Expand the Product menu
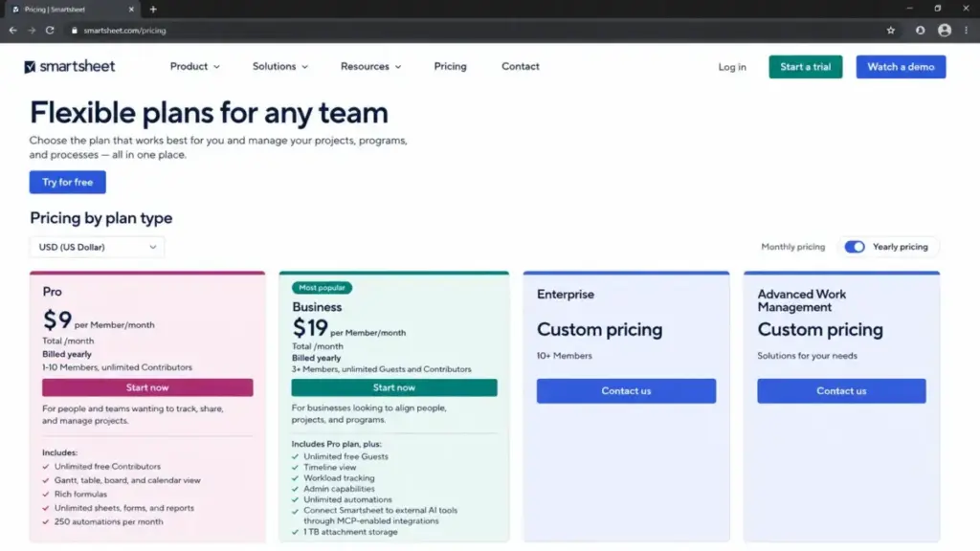 (195, 66)
